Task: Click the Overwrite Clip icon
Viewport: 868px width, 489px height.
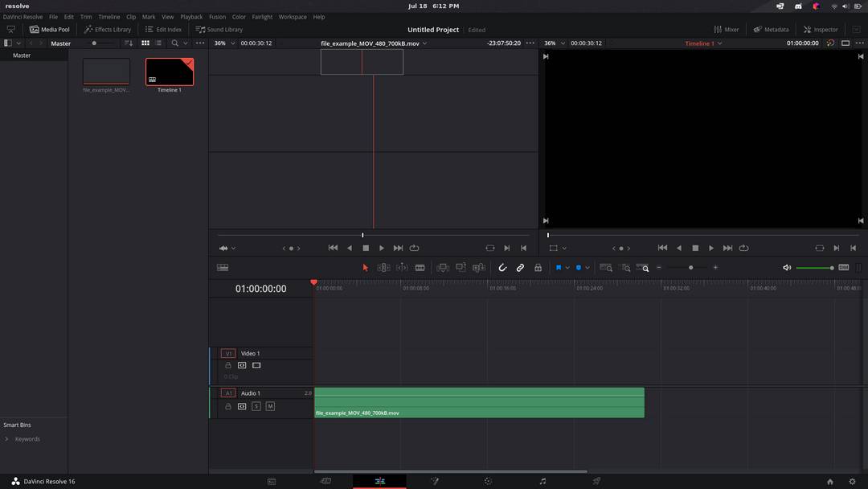Action: [x=461, y=268]
